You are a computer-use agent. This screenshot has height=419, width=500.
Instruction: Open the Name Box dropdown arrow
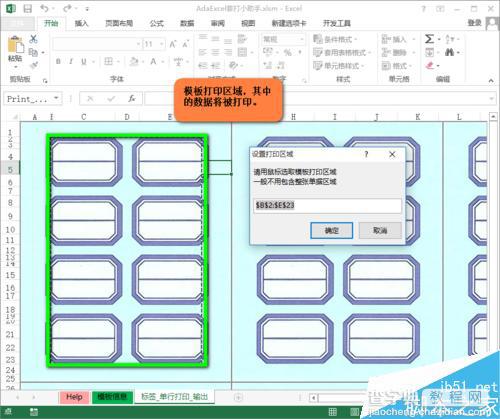point(56,98)
